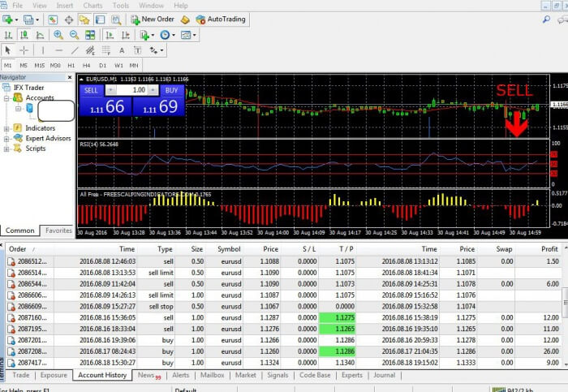Click the Zoom Out magnifier icon
The height and width of the screenshot is (392, 568).
[x=75, y=35]
